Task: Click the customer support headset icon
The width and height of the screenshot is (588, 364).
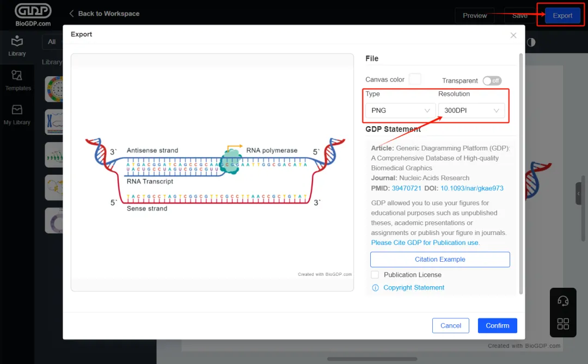Action: pos(563,301)
